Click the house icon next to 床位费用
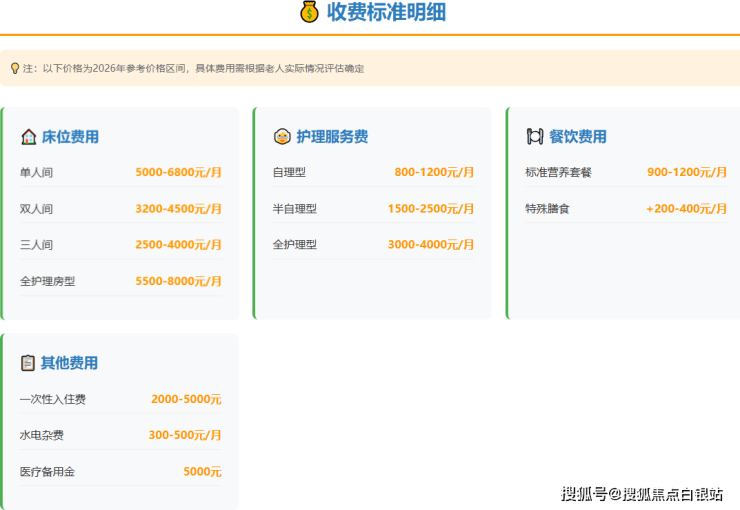Screen dimensions: 740x510 (x=28, y=137)
